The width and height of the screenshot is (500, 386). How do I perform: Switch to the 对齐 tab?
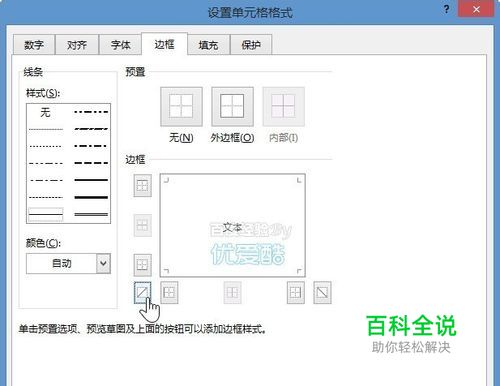coord(77,45)
